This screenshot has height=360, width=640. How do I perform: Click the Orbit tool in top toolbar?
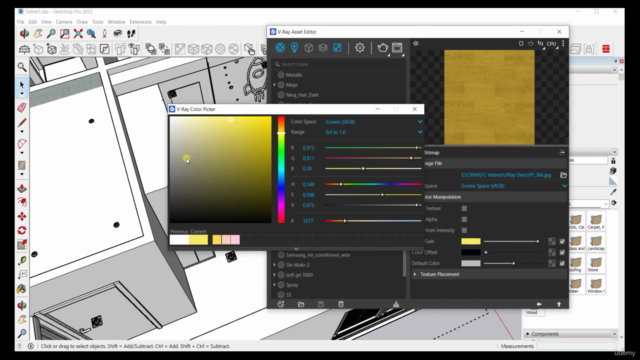(24, 33)
